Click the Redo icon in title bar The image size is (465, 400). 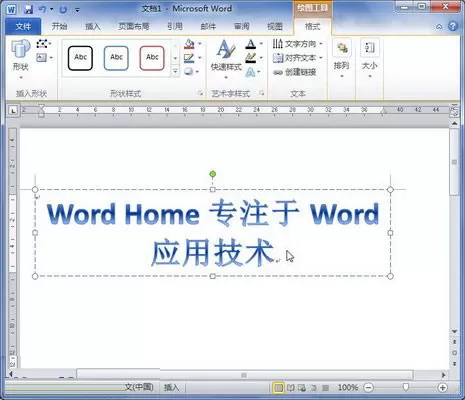[63, 9]
